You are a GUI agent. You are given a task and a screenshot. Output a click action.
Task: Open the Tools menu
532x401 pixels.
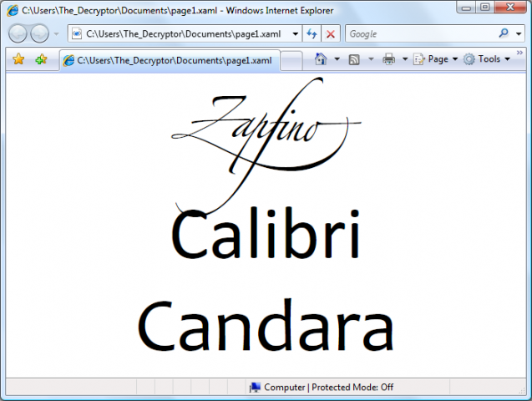click(x=487, y=59)
